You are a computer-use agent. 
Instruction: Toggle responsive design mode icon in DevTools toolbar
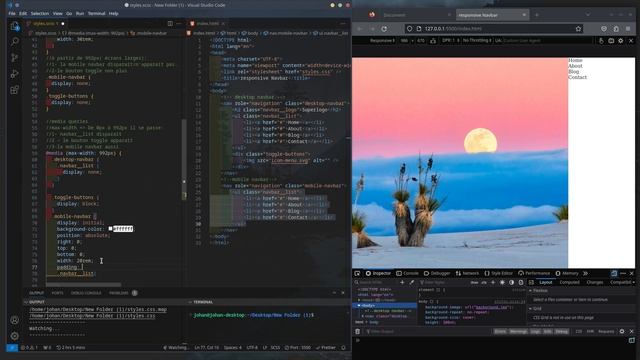[614, 273]
